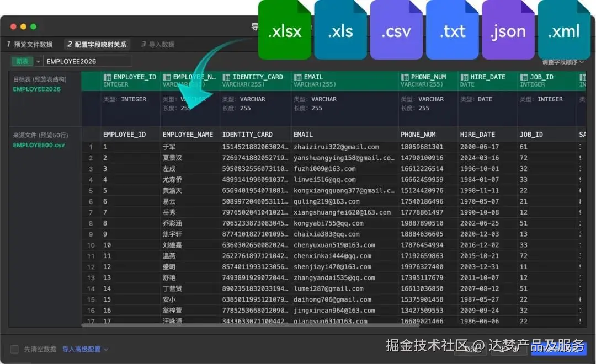Switch to step 3 导入数据 tab

158,45
